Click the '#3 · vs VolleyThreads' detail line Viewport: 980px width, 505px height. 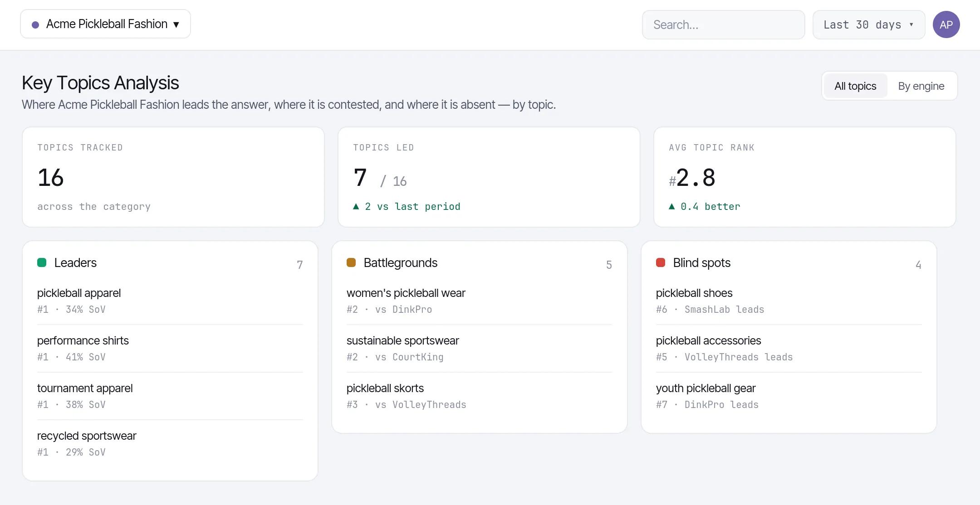click(x=407, y=405)
